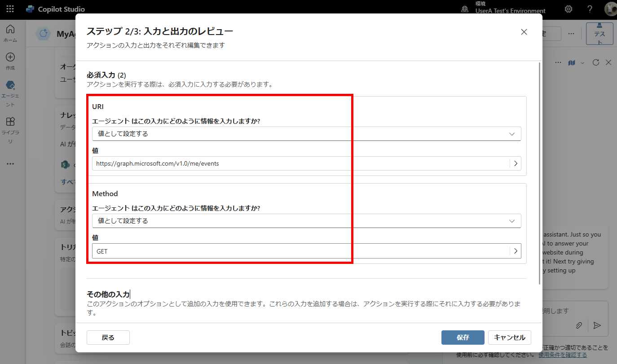617x364 pixels.
Task: Open the user profile avatar
Action: pyautogui.click(x=610, y=9)
